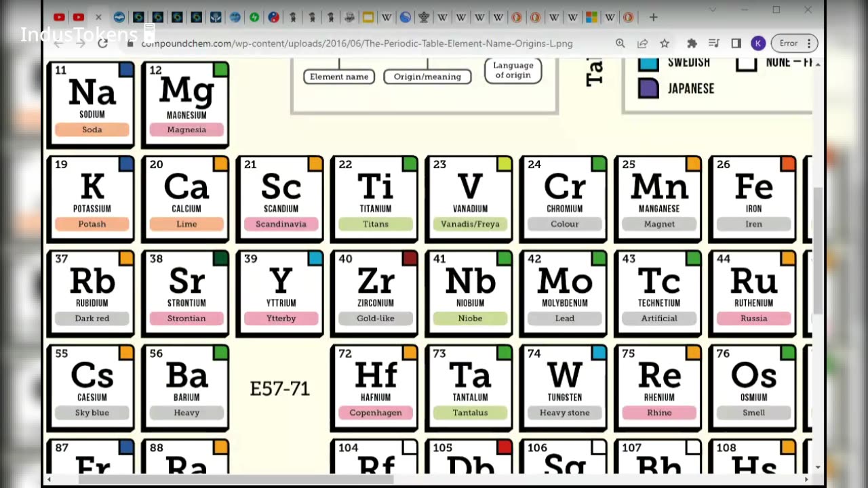Click the green corner swatch on Mg tile
The image size is (868, 488).
coord(221,69)
